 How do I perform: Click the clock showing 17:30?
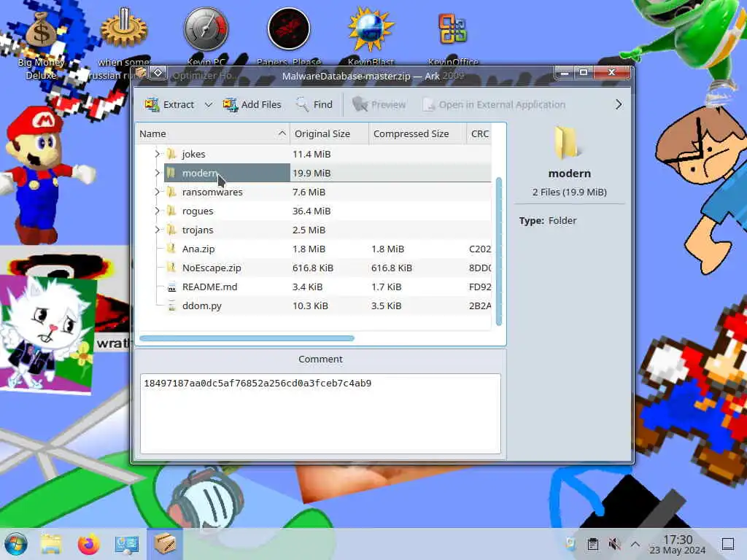pos(678,544)
